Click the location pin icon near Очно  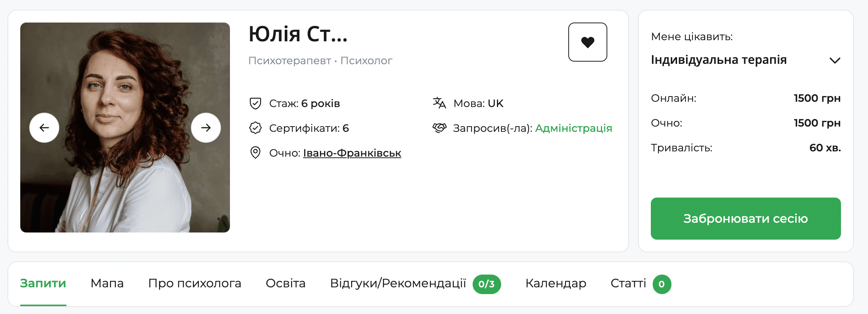[255, 152]
